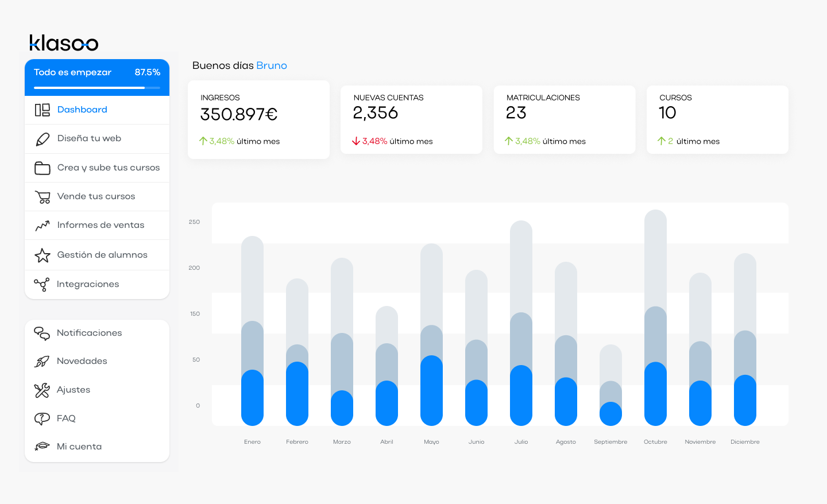827x504 pixels.
Task: Click the klasoo logo
Action: [x=64, y=43]
